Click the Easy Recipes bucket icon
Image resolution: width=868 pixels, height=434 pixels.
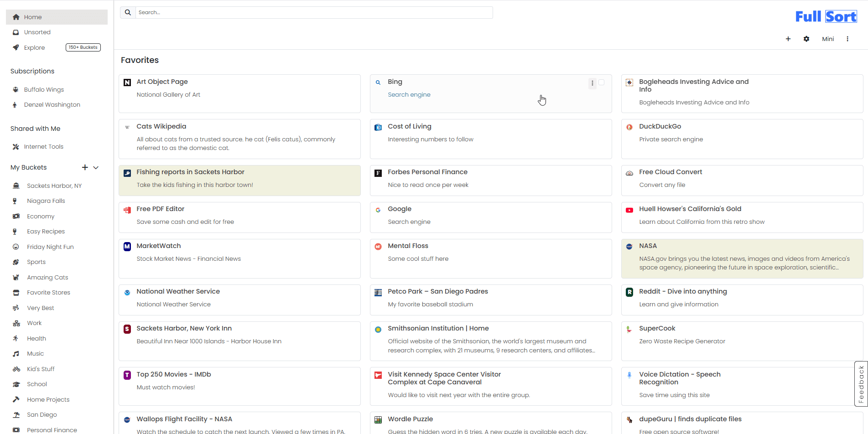point(15,232)
